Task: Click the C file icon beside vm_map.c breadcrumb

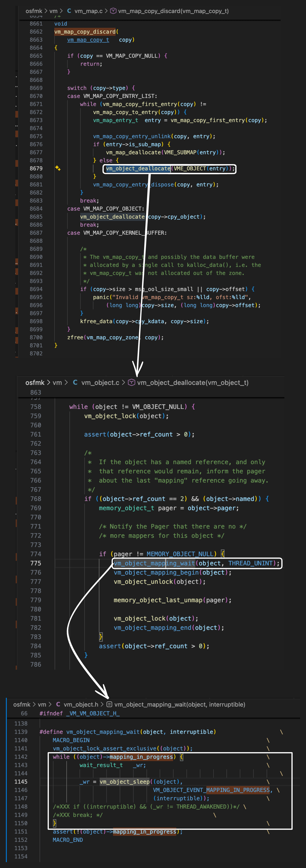Action: (x=69, y=11)
